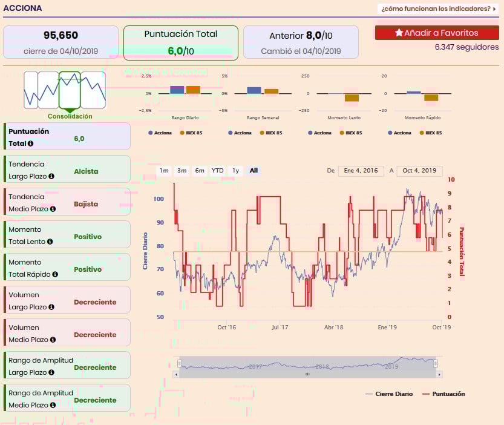Select the 1y range button
This screenshot has height=425, width=504.
[235, 171]
